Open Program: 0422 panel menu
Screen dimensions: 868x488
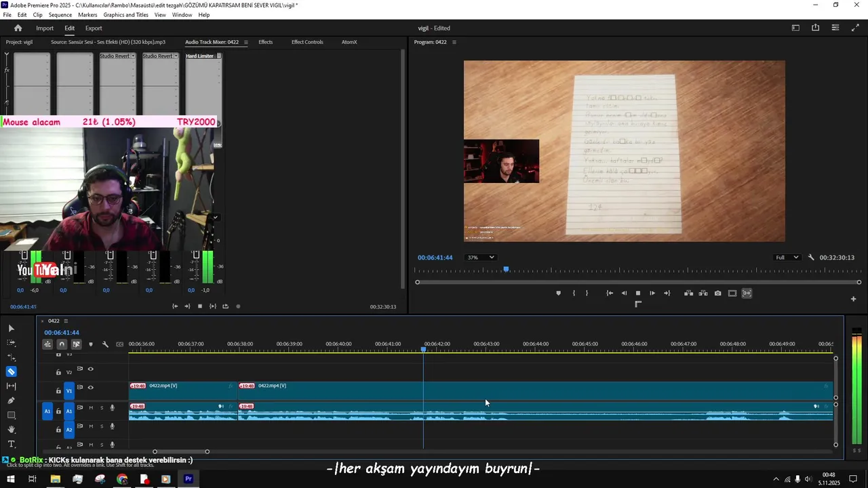pyautogui.click(x=454, y=42)
